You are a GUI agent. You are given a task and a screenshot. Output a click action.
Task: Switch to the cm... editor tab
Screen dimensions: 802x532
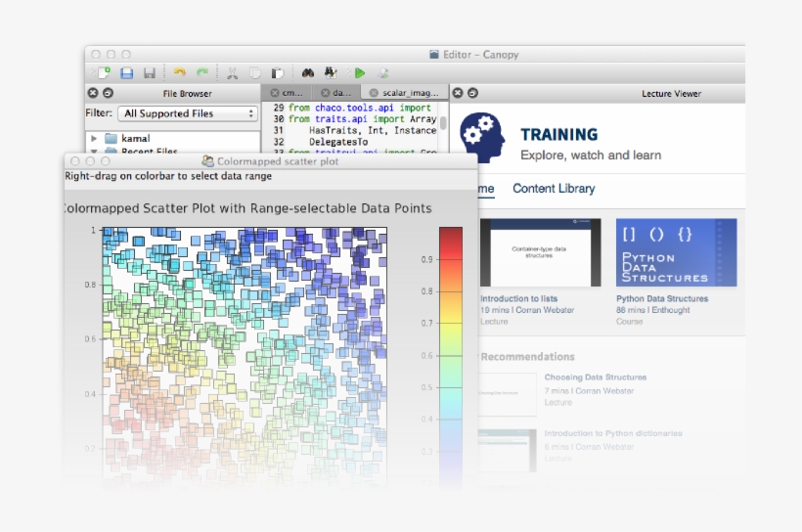point(291,93)
